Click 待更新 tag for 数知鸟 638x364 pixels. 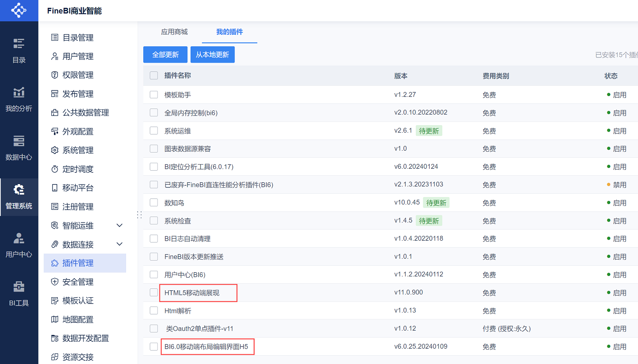[436, 203]
